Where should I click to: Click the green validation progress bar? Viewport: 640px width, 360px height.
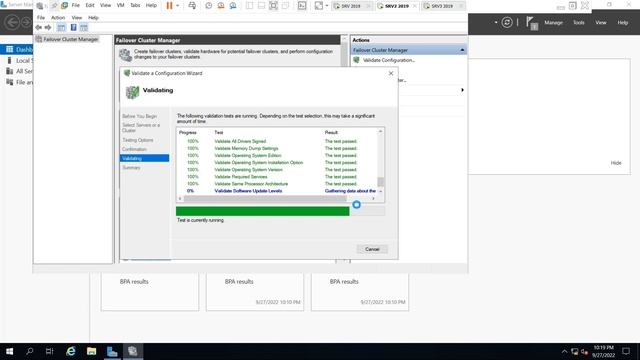click(262, 211)
